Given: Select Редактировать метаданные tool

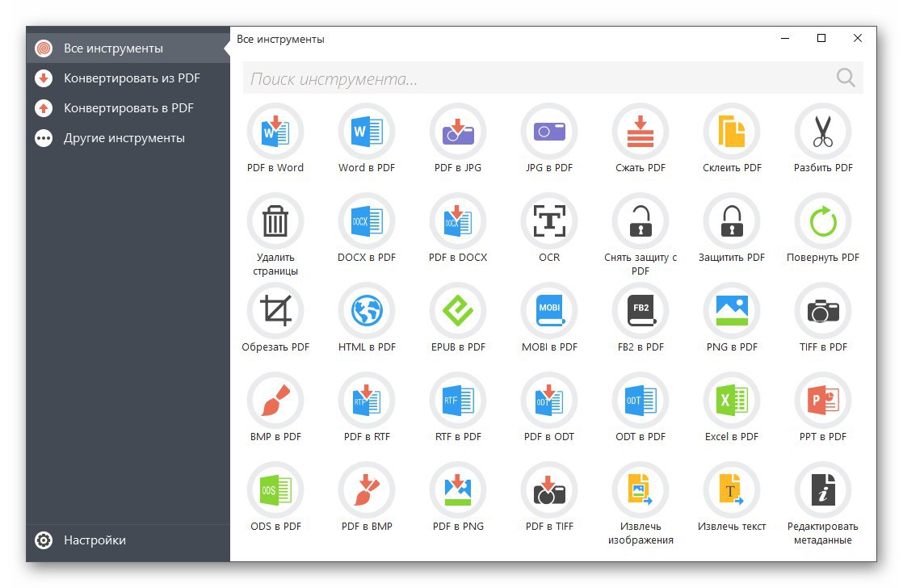Looking at the screenshot, I should point(823,490).
